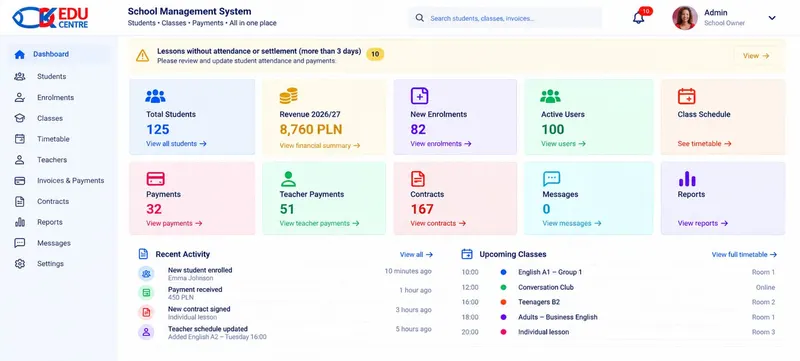Viewport: 800px width, 361px height.
Task: Select Dashboard in the sidebar
Action: tap(60, 54)
